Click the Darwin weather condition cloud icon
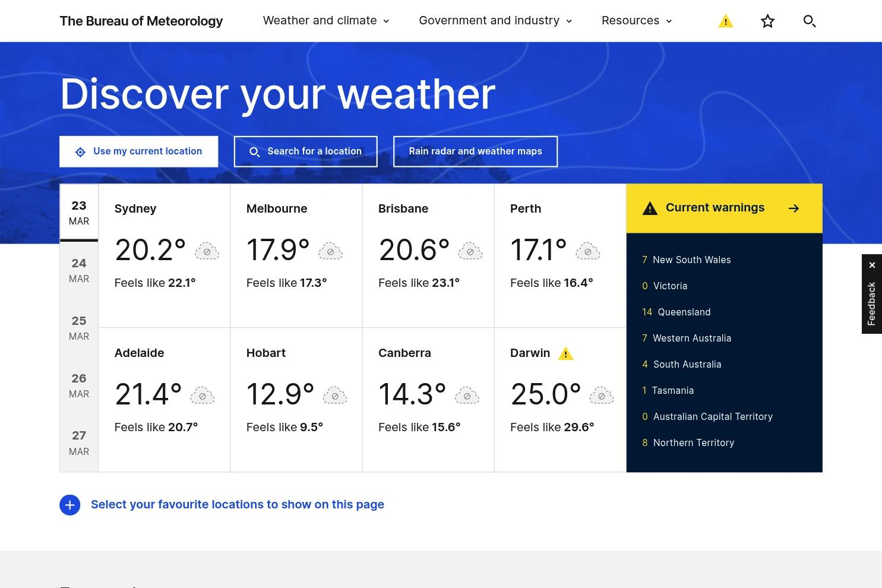Screen dimensions: 882x588 [602, 396]
